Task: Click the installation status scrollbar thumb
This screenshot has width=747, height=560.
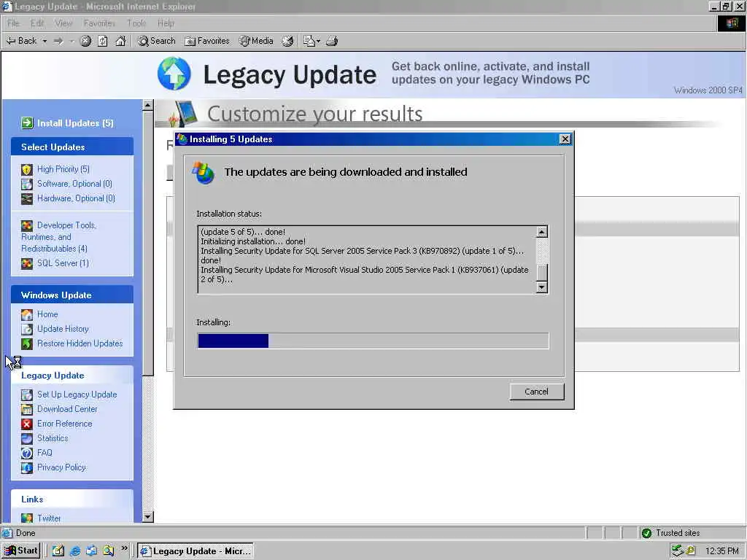Action: [x=542, y=273]
